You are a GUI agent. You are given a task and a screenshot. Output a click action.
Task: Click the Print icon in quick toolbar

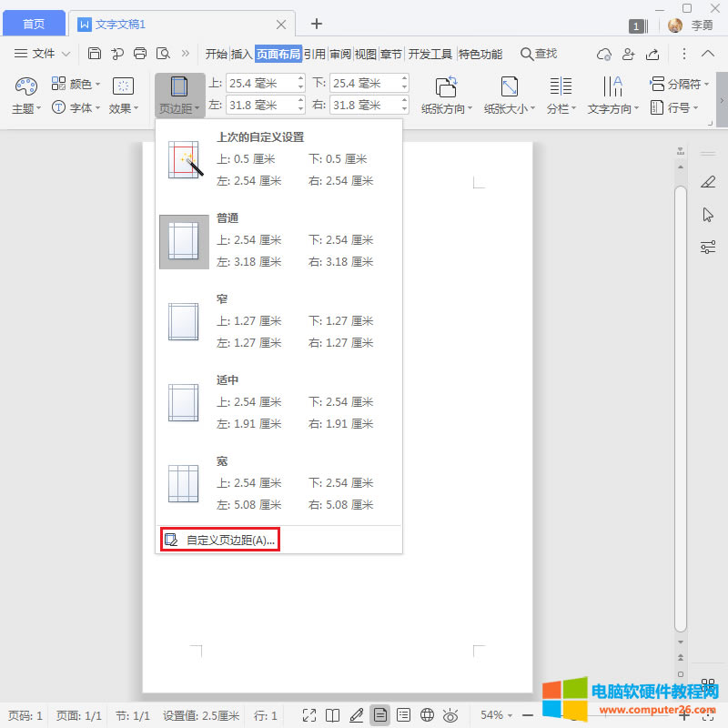click(140, 54)
